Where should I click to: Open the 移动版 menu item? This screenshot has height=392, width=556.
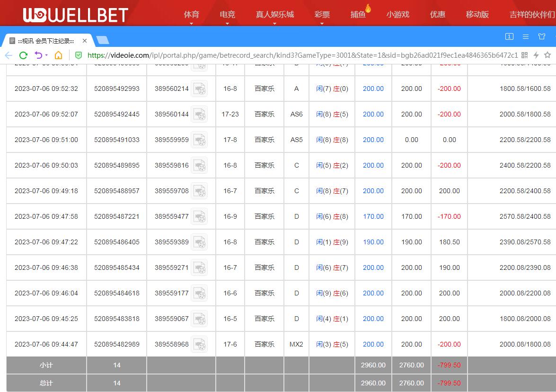pos(477,15)
